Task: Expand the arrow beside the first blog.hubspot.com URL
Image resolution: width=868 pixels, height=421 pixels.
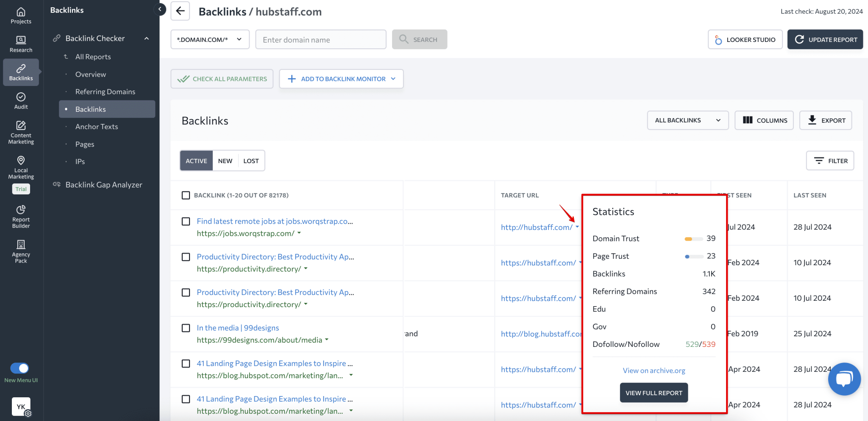Action: pyautogui.click(x=351, y=375)
